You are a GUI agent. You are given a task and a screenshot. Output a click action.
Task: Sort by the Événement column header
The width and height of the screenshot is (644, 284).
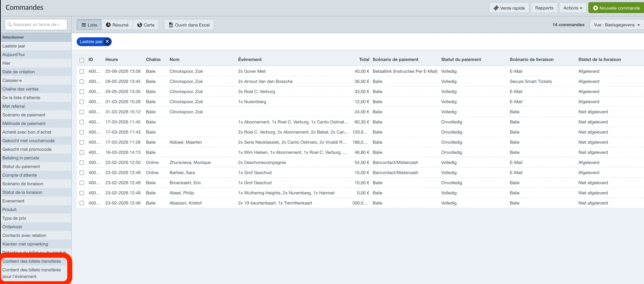coord(250,59)
